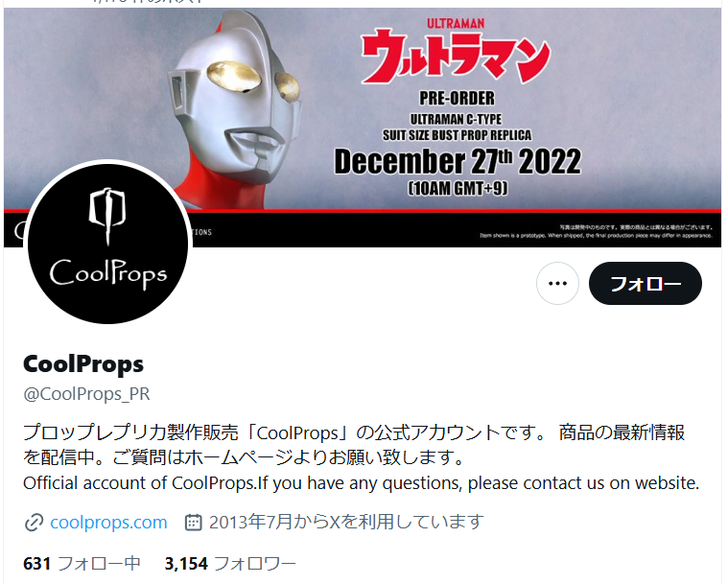Viewport: 728px width, 584px height.
Task: Visit the coolprops.com website link
Action: click(x=108, y=523)
